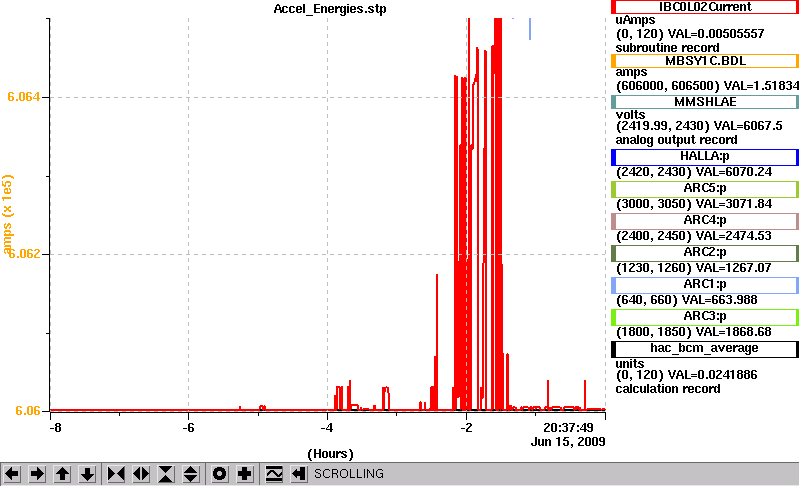This screenshot has width=799, height=486.
Task: Click the vertical zoom-out up-down triangles icon
Action: (x=191, y=474)
